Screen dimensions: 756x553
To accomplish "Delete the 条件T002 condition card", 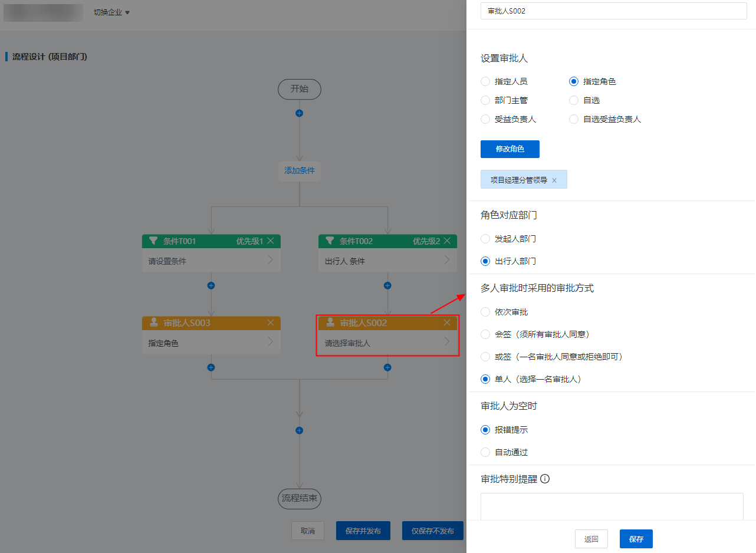I will point(447,241).
